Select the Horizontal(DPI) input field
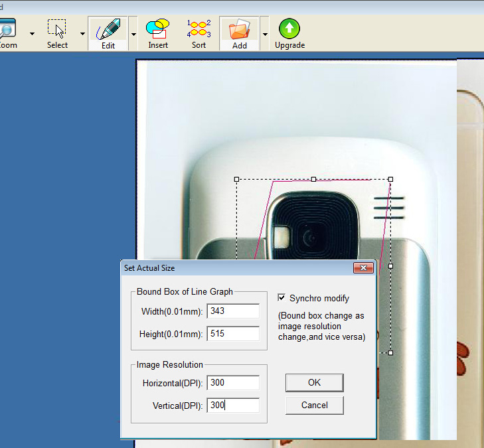 click(x=233, y=383)
